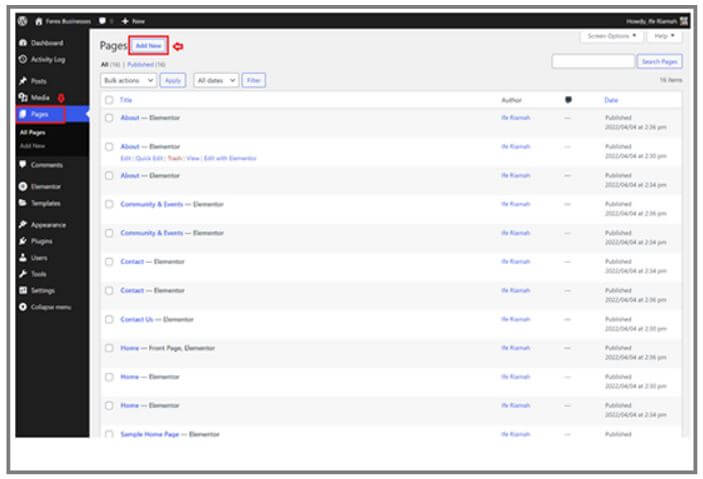Image resolution: width=703 pixels, height=479 pixels.
Task: Open the Bulk actions dropdown
Action: pos(129,80)
